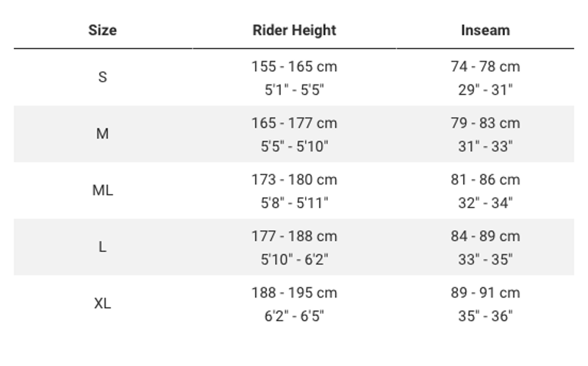The height and width of the screenshot is (366, 588).
Task: Click the M size row label
Action: [102, 134]
